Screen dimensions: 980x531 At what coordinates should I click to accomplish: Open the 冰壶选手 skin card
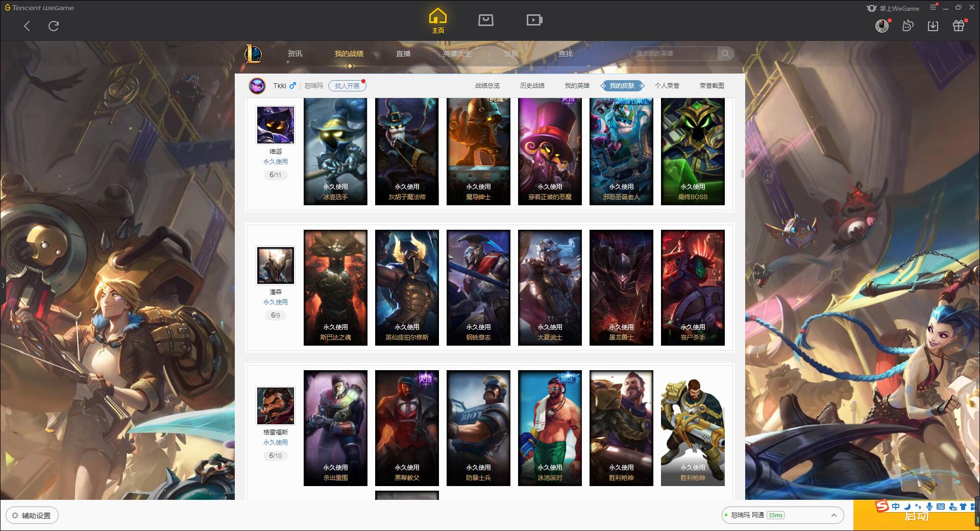coord(335,152)
